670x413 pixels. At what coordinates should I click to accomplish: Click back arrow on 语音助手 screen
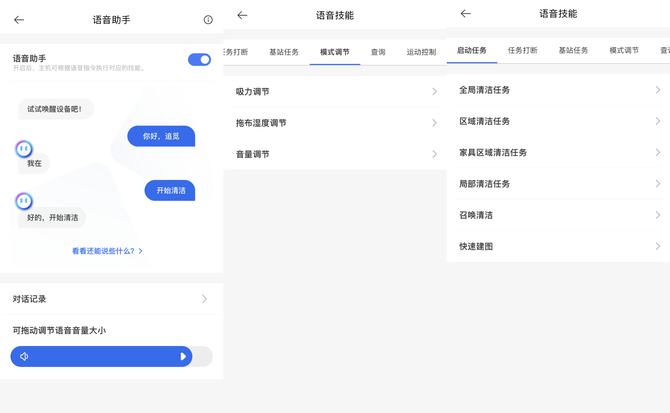(x=19, y=20)
